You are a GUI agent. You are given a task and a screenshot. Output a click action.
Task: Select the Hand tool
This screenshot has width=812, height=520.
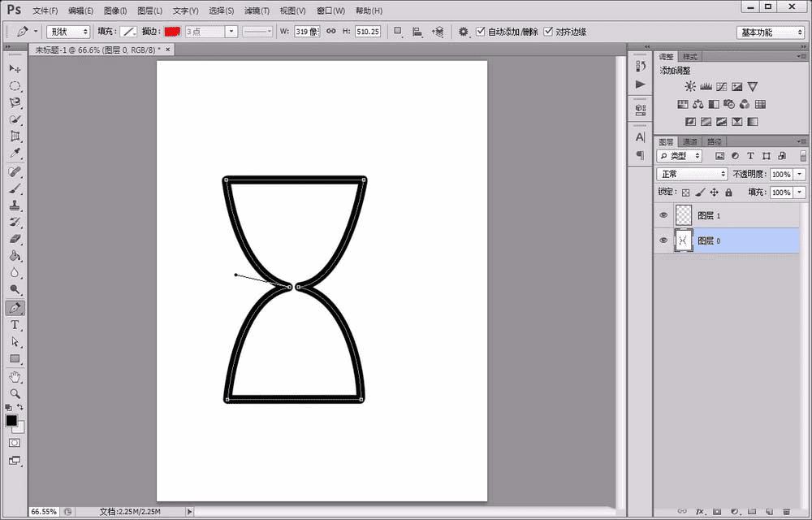click(x=15, y=377)
